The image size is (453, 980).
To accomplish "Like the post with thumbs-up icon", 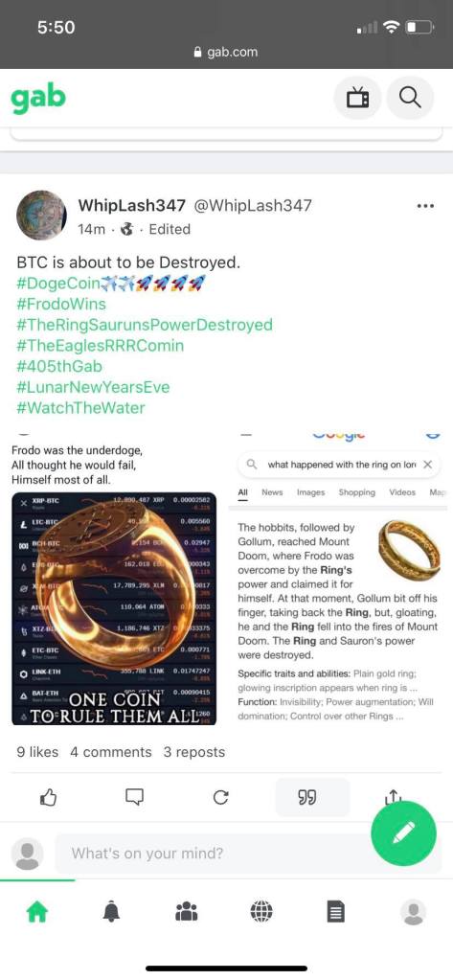I will point(49,797).
